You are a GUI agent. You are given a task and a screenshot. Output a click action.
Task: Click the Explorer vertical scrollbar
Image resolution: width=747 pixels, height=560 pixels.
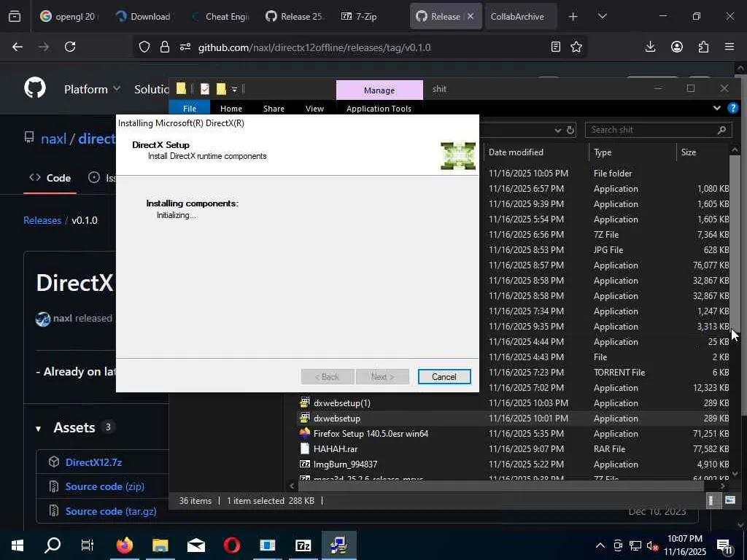[x=734, y=243]
